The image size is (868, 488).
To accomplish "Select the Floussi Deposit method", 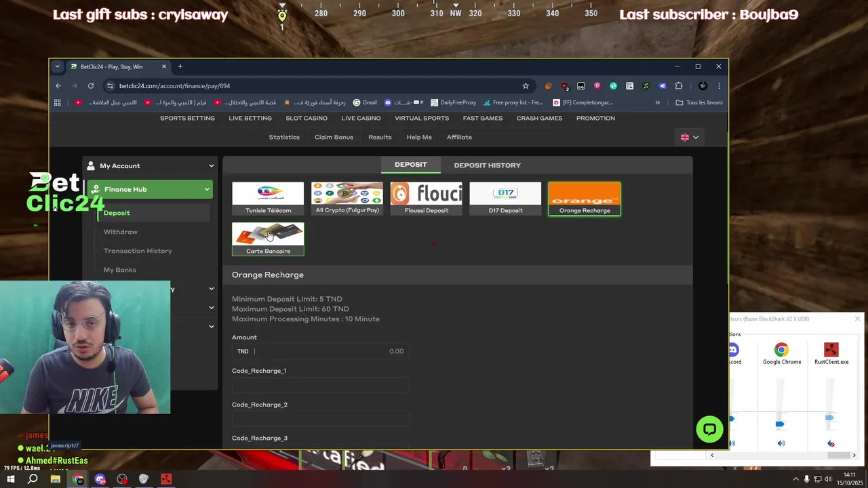I will click(x=426, y=199).
